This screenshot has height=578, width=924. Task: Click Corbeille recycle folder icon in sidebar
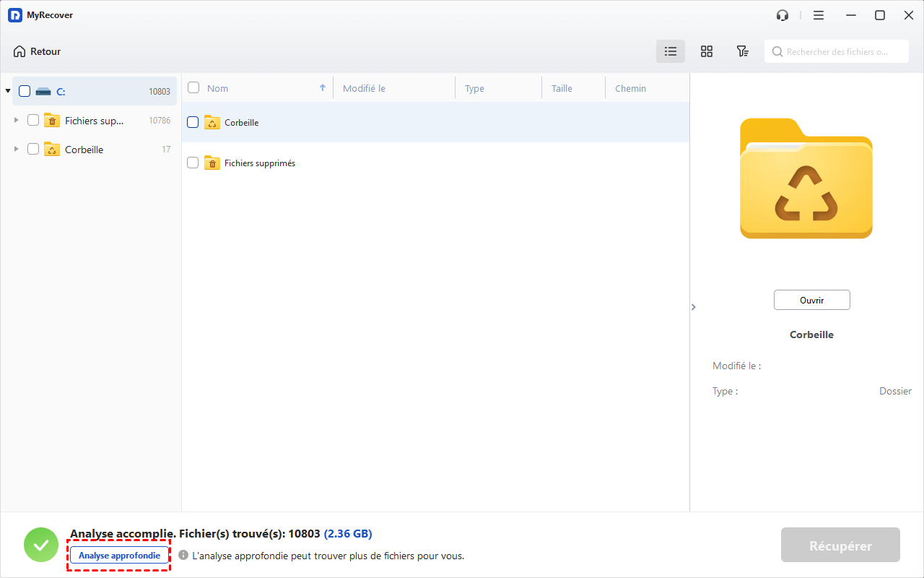coord(52,150)
